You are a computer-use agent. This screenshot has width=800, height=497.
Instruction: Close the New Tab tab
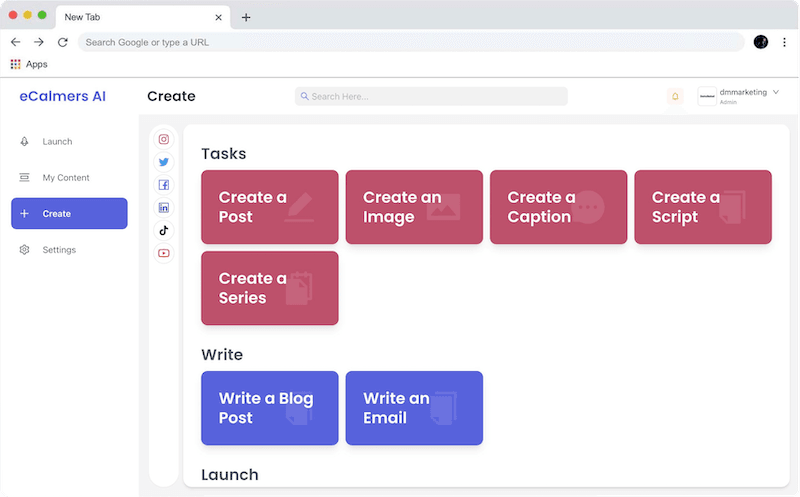pos(218,17)
